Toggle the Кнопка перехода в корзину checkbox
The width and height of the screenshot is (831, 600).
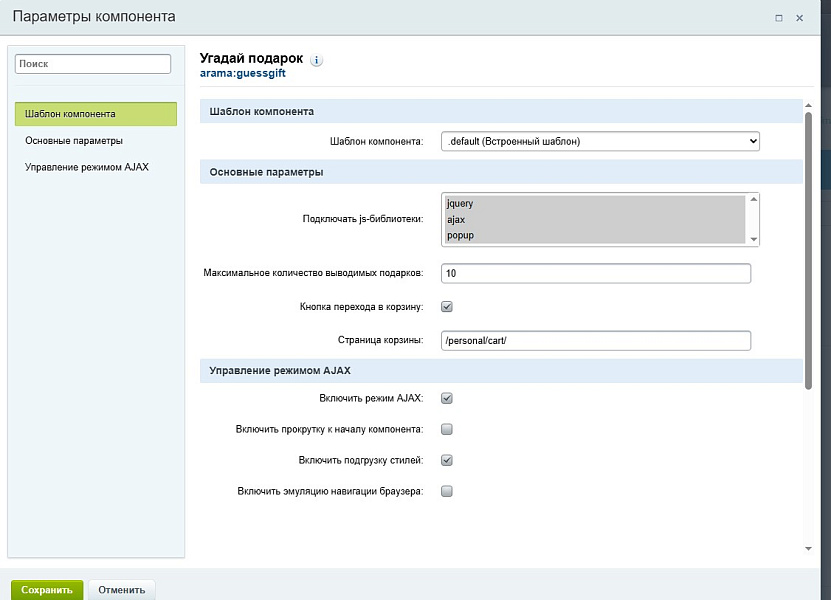point(447,307)
